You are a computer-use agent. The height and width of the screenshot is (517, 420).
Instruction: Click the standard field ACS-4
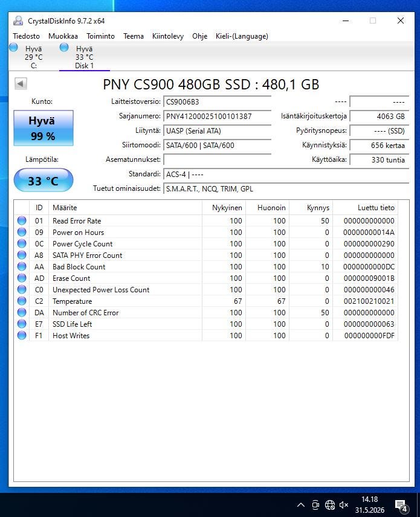click(x=286, y=175)
